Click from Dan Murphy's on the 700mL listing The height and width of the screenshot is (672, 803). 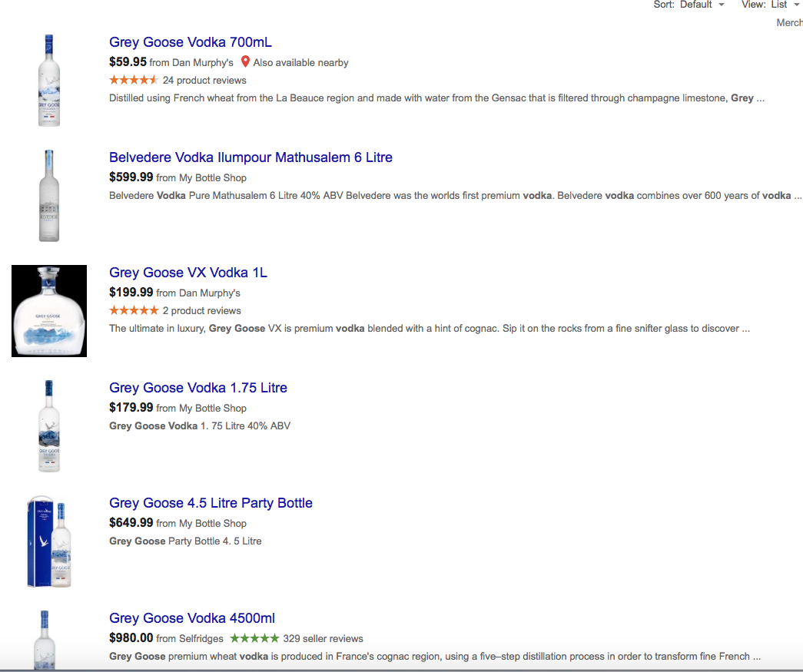click(x=191, y=62)
